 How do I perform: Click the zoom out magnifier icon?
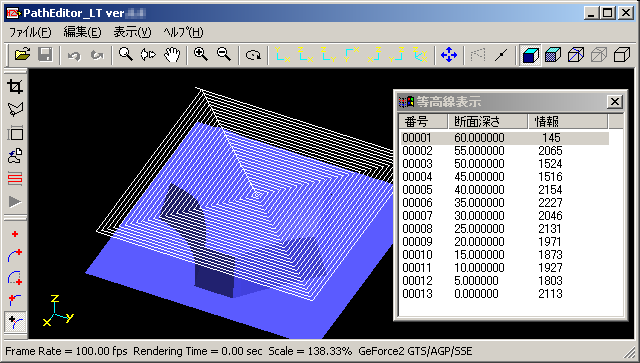point(224,54)
